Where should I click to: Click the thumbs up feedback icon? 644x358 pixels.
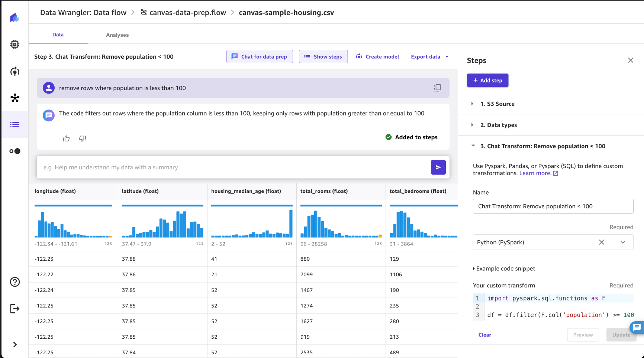tap(66, 139)
